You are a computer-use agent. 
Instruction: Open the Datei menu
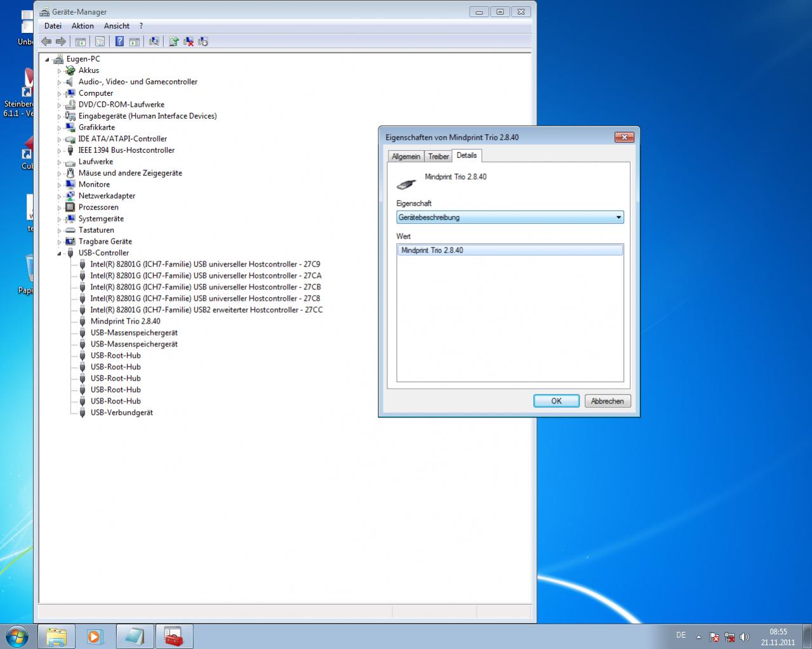(x=53, y=26)
